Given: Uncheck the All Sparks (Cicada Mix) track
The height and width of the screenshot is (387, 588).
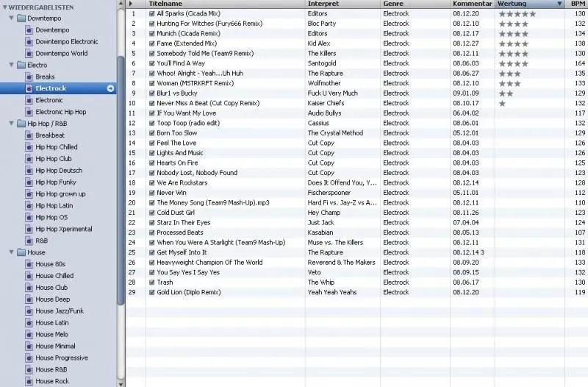Looking at the screenshot, I should coord(152,14).
